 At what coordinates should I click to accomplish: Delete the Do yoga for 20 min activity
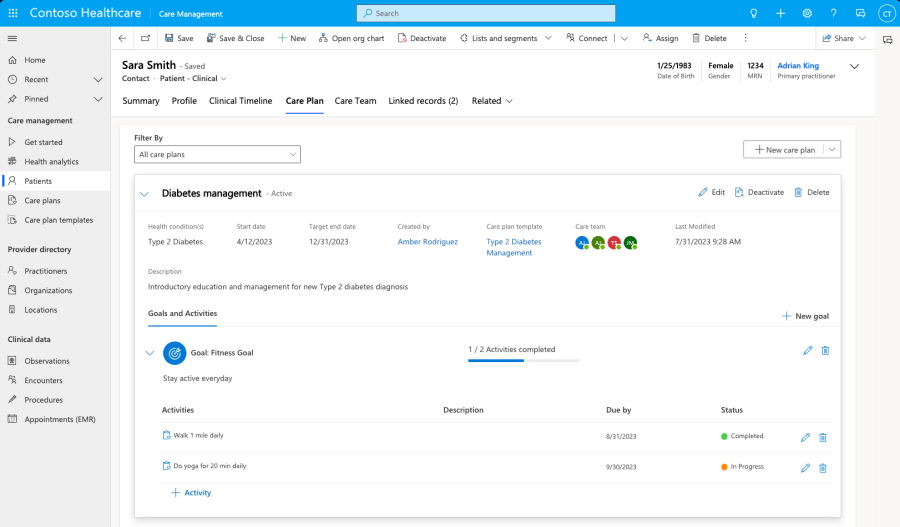point(823,468)
